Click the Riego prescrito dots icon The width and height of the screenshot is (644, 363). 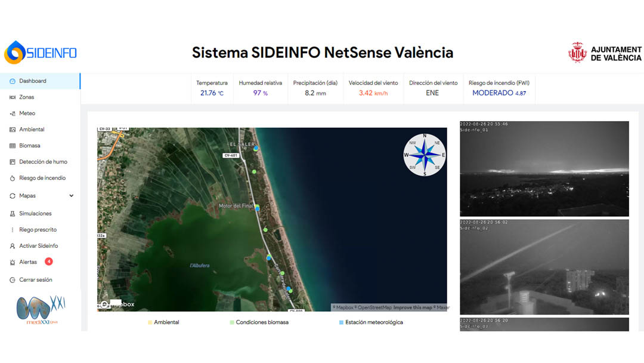[x=13, y=230]
